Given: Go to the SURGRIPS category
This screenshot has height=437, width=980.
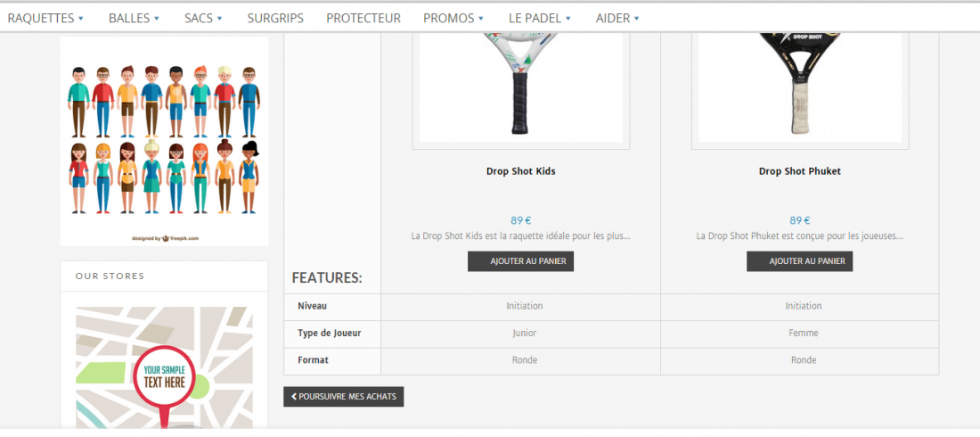Looking at the screenshot, I should [x=275, y=18].
